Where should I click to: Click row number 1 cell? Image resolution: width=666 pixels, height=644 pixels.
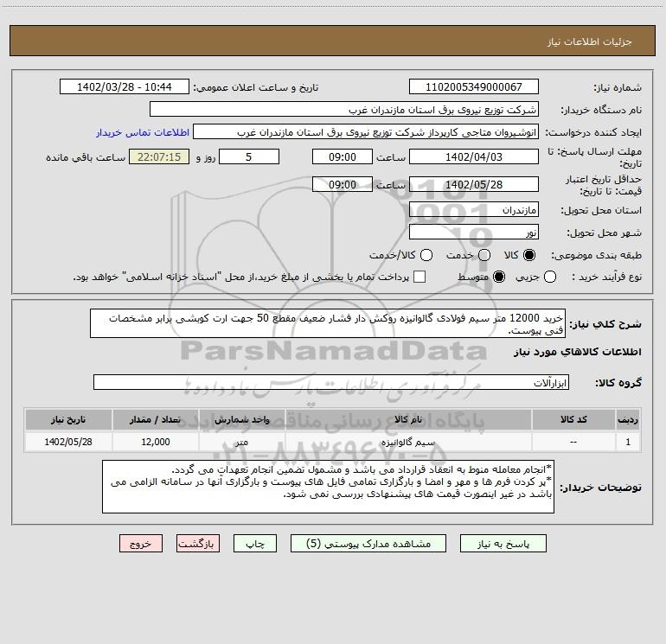pyautogui.click(x=628, y=442)
